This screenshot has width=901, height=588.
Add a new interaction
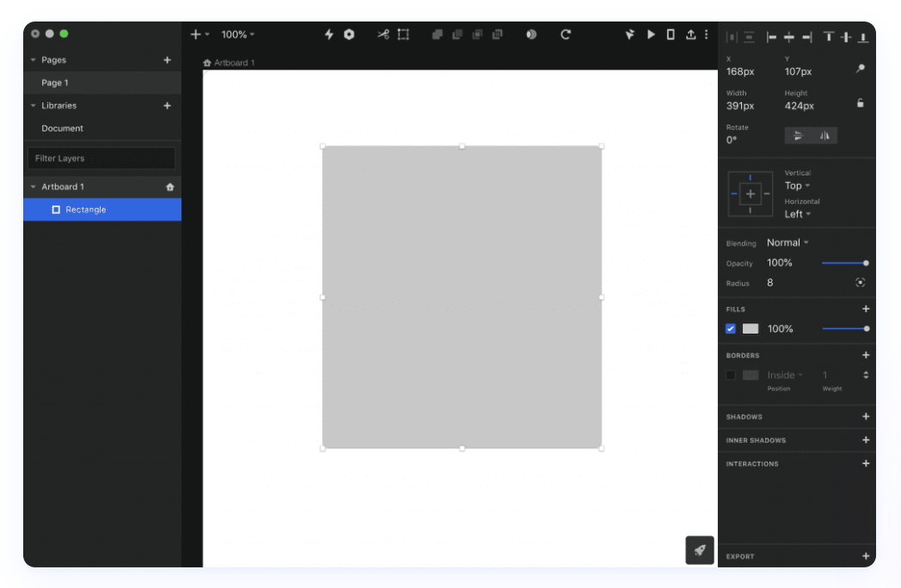pos(866,463)
